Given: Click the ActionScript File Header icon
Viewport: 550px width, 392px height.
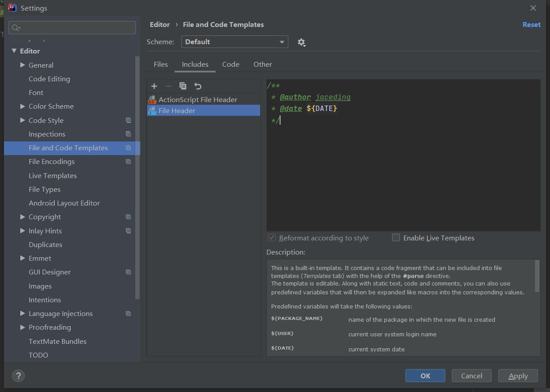Looking at the screenshot, I should click(x=152, y=100).
